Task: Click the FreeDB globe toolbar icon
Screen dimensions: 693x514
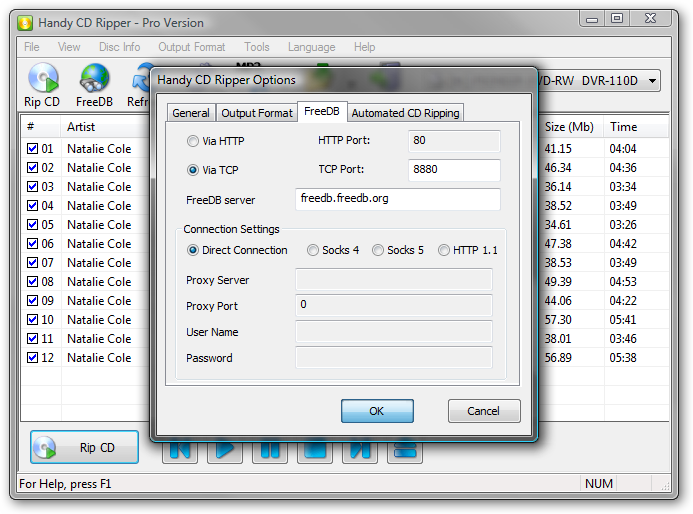Action: [94, 78]
